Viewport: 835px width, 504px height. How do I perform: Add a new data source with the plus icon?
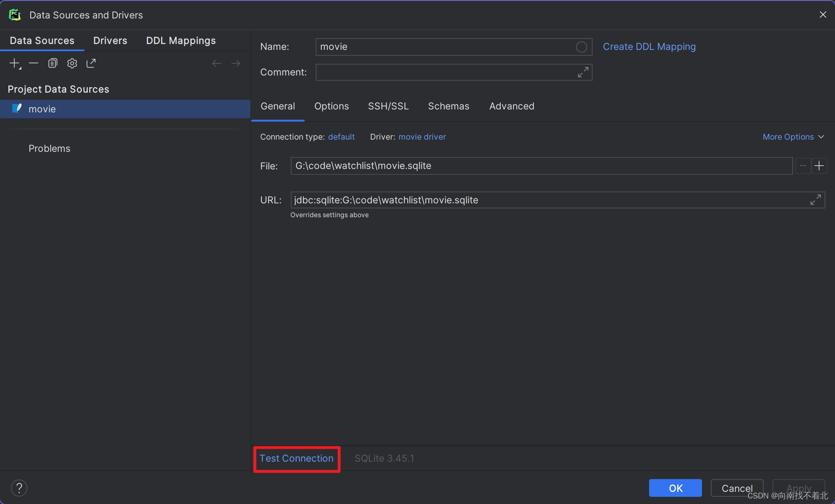pos(14,63)
